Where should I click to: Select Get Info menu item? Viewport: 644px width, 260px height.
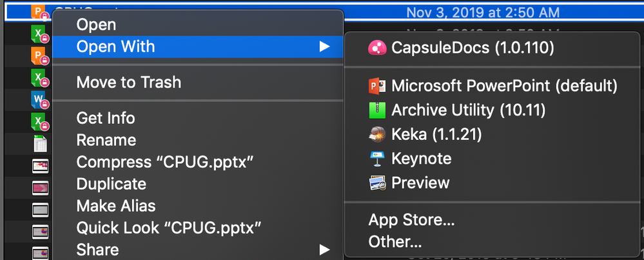[x=197, y=118]
